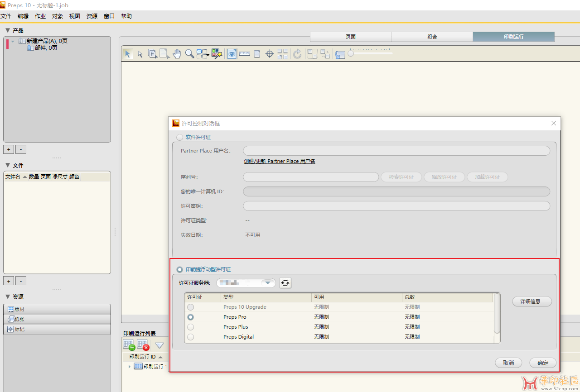The height and width of the screenshot is (392, 580).
Task: Collapse the 产品 panel triangle
Action: [x=7, y=30]
